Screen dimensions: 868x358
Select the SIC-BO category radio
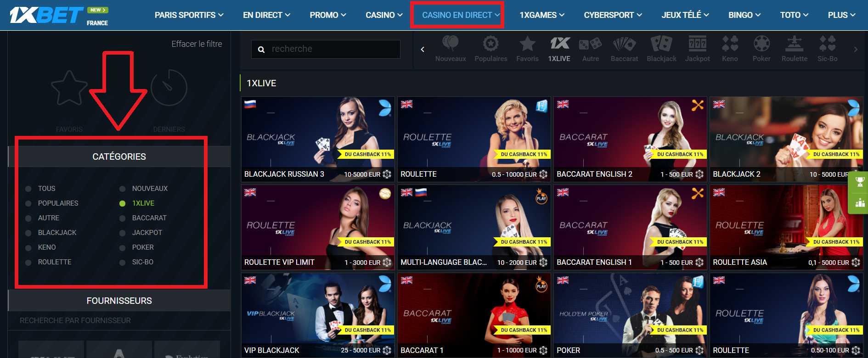tap(122, 262)
